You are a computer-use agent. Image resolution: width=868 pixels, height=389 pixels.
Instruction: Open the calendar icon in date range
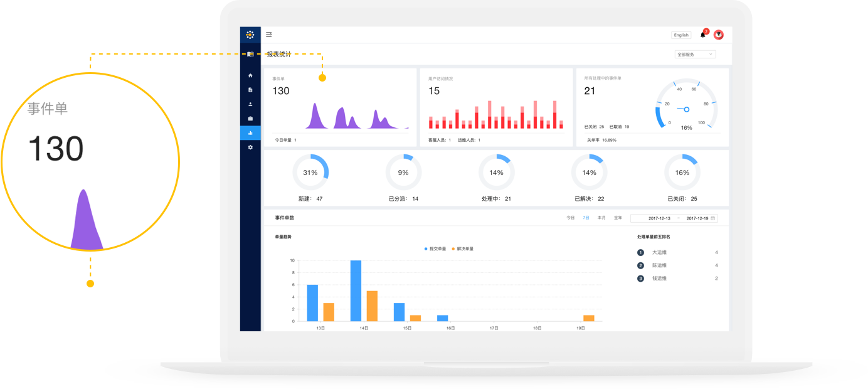(712, 218)
